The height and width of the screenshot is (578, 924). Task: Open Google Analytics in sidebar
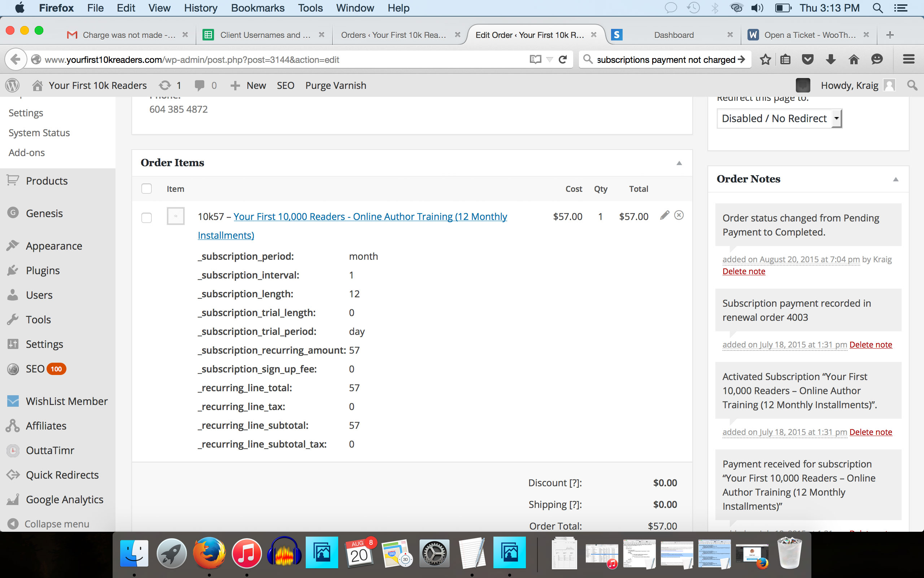pos(64,499)
